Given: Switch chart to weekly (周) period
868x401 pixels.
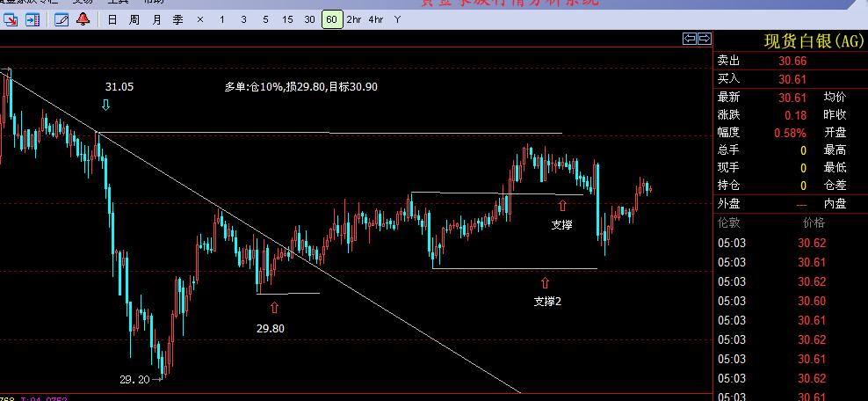Looking at the screenshot, I should coord(134,20).
